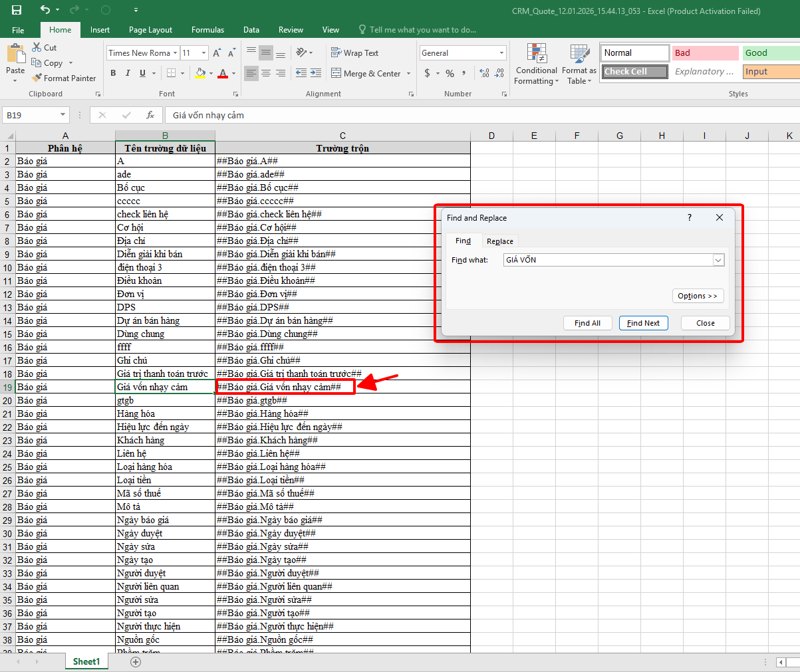Click the Cut scissors icon
800x672 pixels.
click(x=37, y=48)
